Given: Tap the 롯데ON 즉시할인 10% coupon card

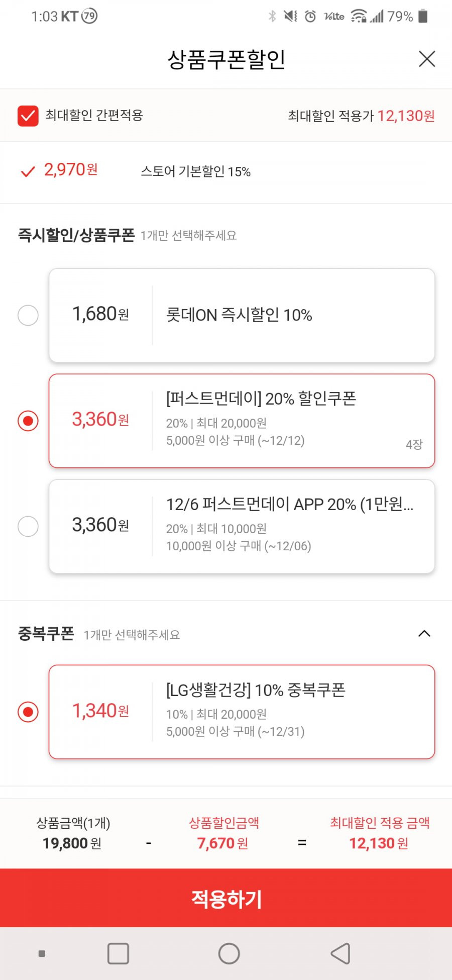Looking at the screenshot, I should pos(242,316).
